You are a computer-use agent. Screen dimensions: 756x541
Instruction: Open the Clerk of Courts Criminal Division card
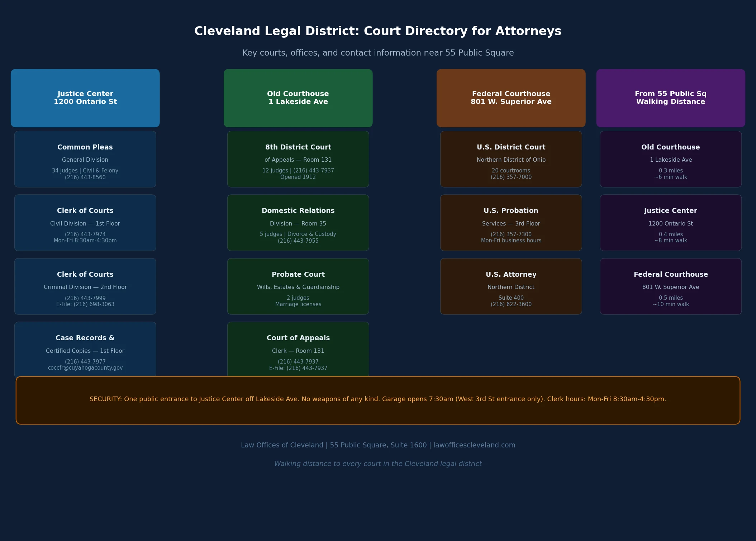(x=85, y=286)
